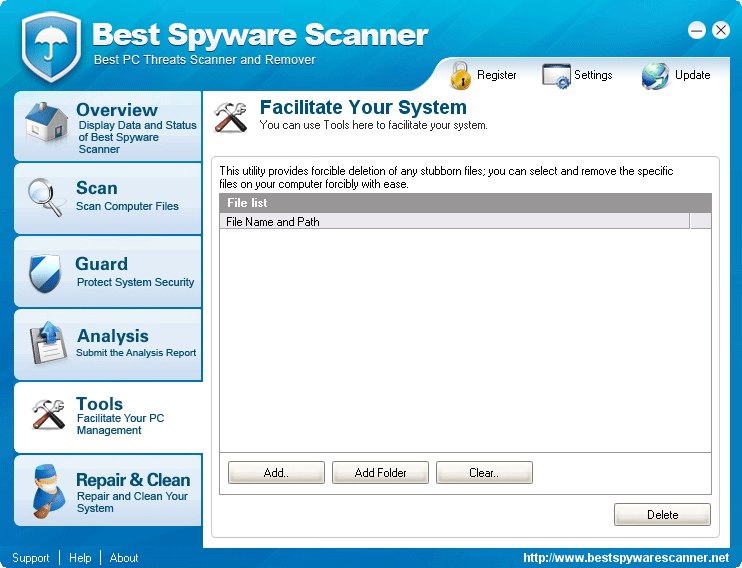The width and height of the screenshot is (742, 568).
Task: Visit the bestspywarescanner.net website link
Action: point(626,558)
